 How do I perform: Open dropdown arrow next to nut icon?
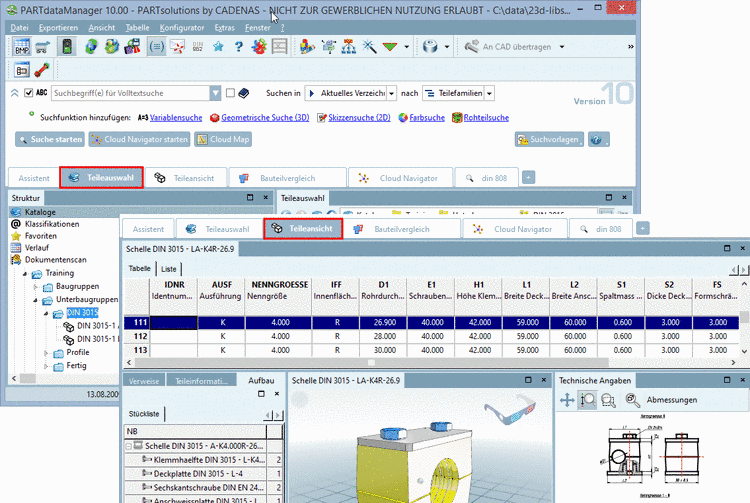(x=447, y=47)
